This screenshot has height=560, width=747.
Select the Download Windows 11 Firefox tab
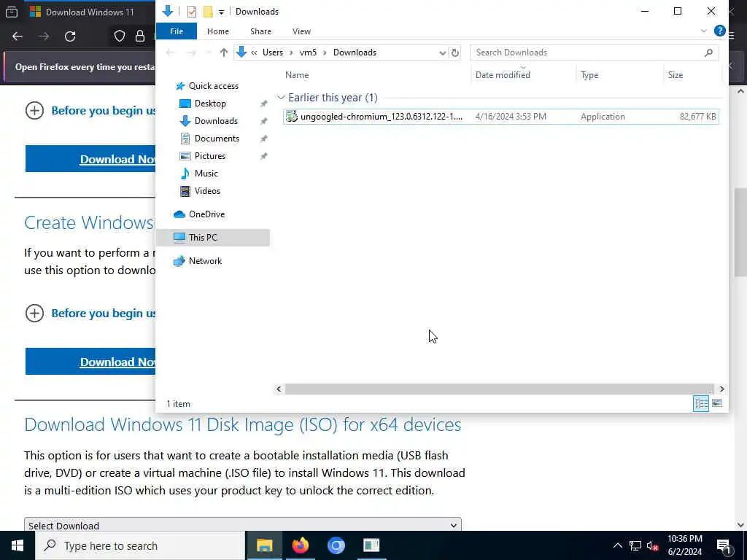90,12
